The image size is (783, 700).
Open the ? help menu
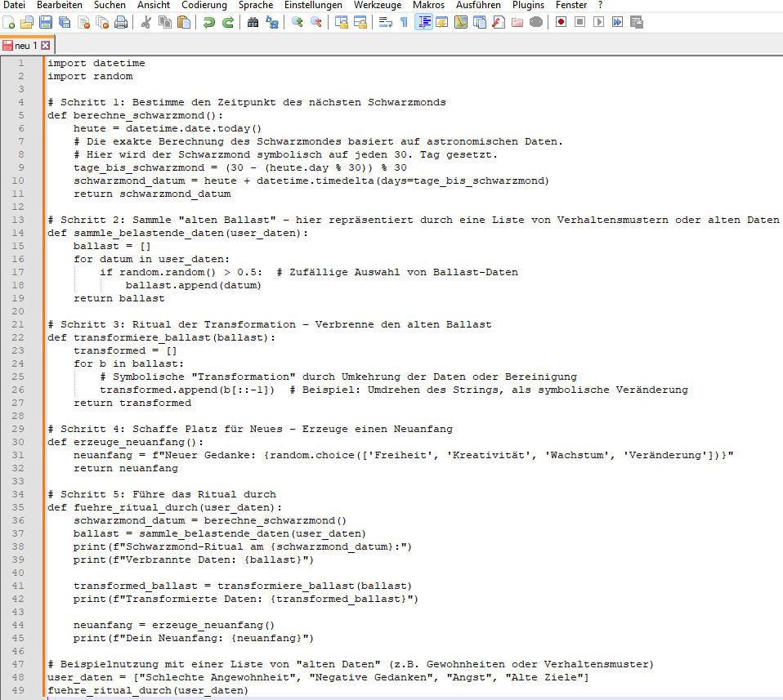pos(600,5)
